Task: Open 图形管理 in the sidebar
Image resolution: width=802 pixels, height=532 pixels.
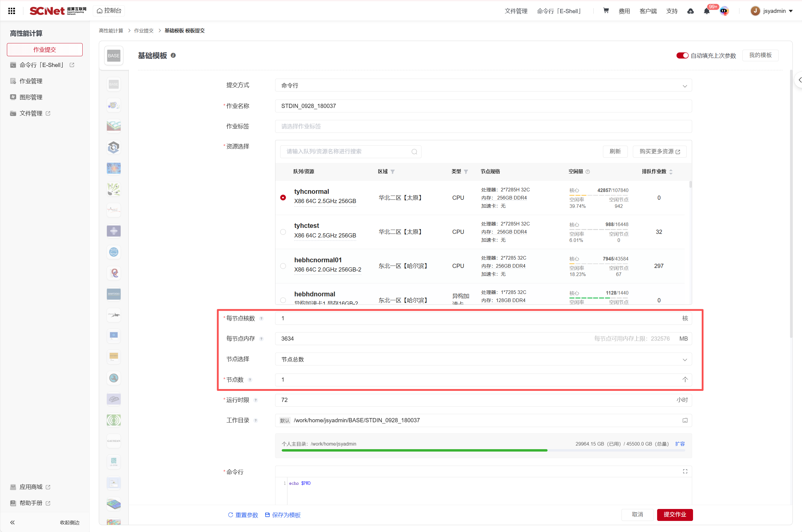Action: click(31, 97)
